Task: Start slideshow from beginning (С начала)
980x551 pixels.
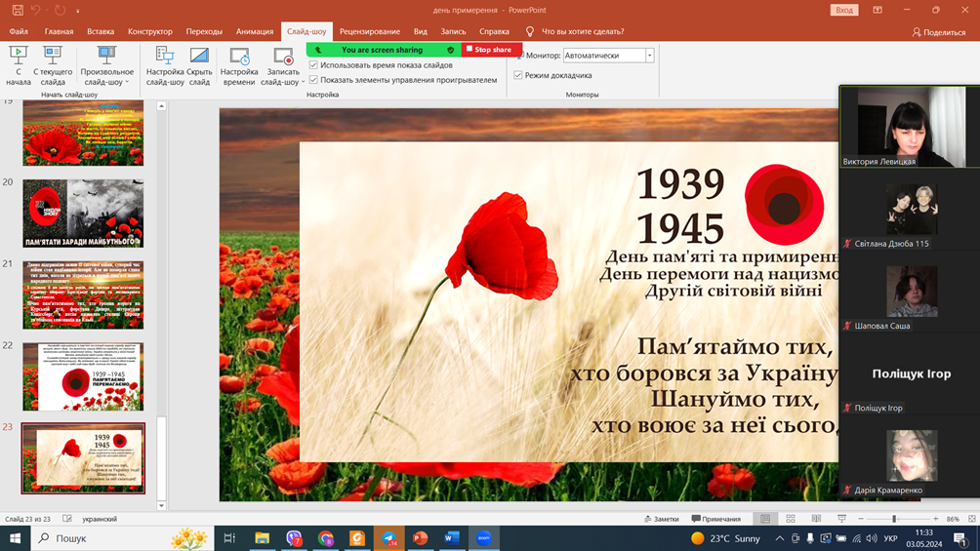Action: [19, 65]
